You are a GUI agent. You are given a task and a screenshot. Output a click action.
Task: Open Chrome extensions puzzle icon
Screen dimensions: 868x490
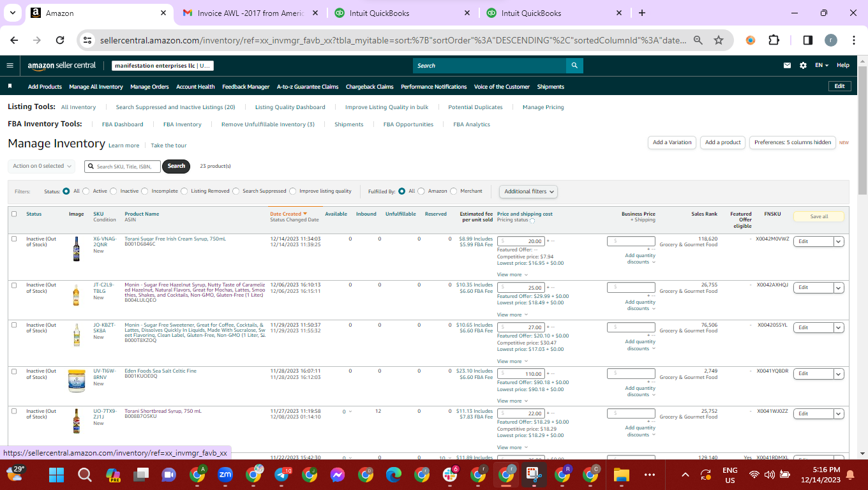pos(774,40)
